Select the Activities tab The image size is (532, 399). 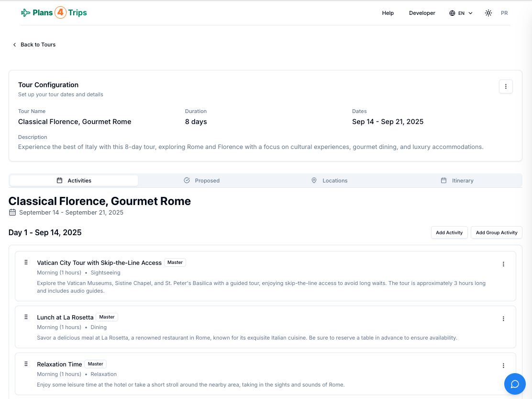(x=74, y=181)
